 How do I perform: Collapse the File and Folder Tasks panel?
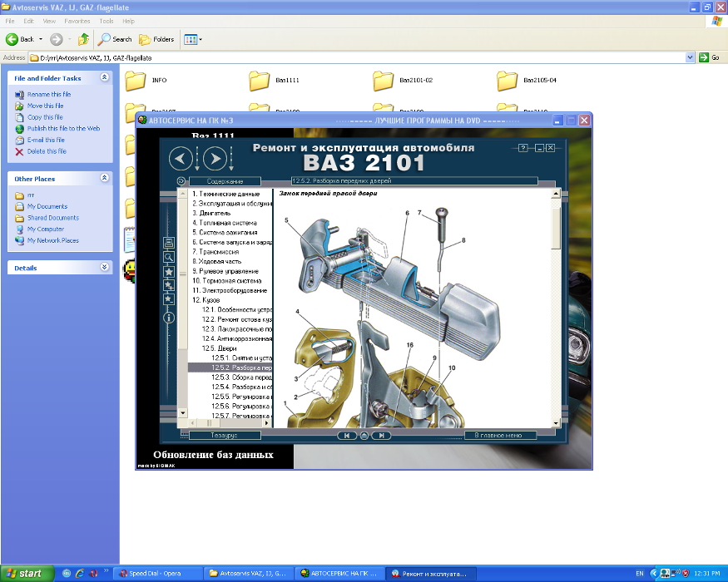point(104,77)
